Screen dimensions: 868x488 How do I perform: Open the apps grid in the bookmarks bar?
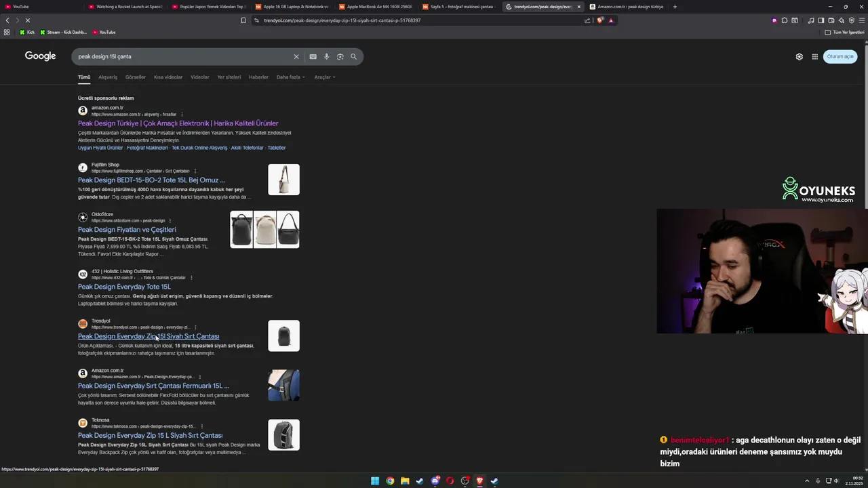(x=7, y=32)
